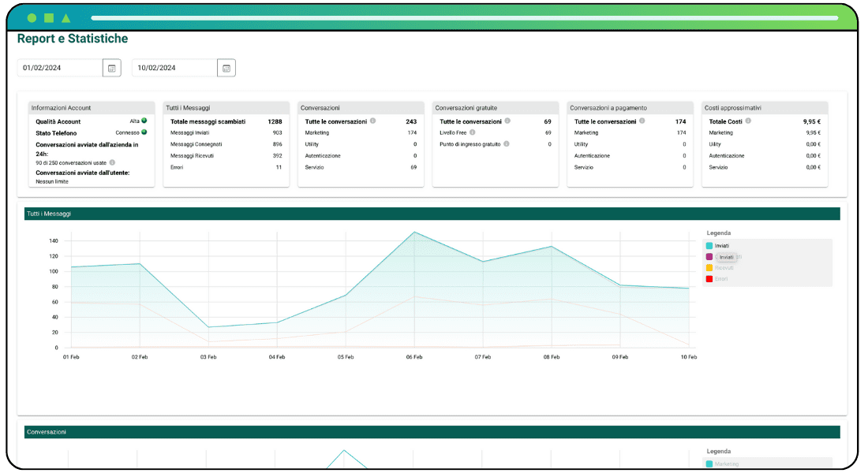
Task: Toggle the yellow Ricevuti legend swatch
Action: 709,268
